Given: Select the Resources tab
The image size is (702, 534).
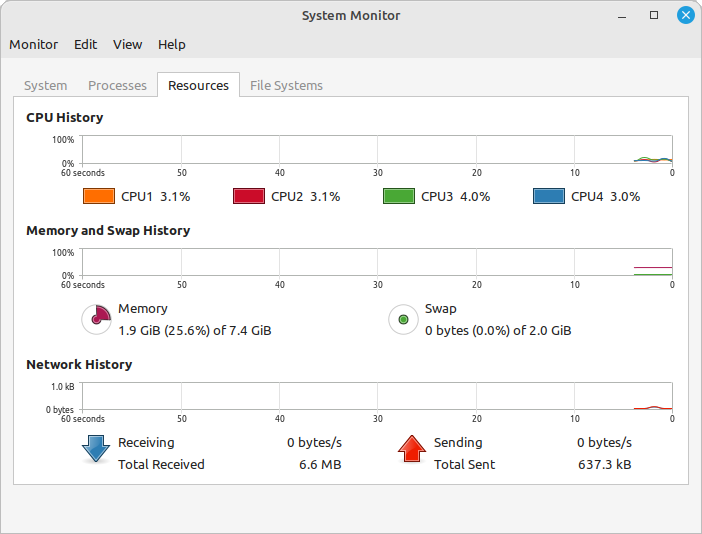Looking at the screenshot, I should coord(198,85).
